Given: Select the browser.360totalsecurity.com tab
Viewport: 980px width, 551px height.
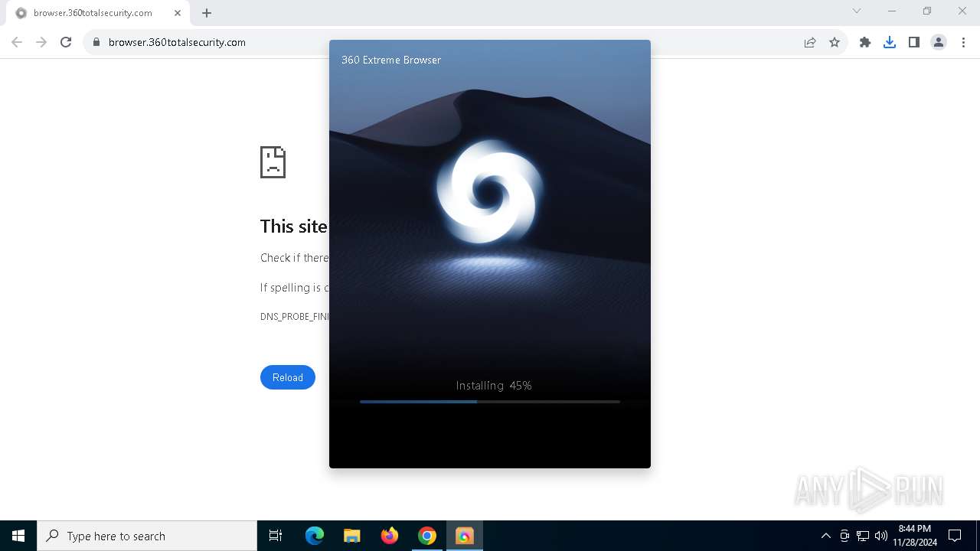Looking at the screenshot, I should [x=96, y=13].
